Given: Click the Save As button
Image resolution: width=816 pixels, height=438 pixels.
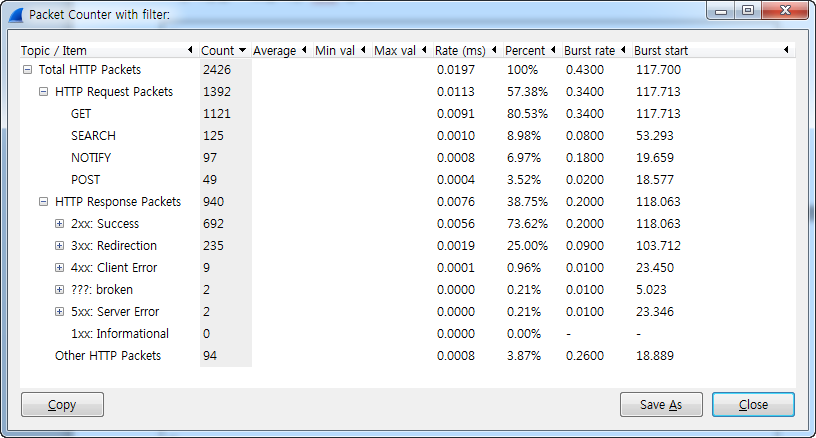Looking at the screenshot, I should (662, 405).
